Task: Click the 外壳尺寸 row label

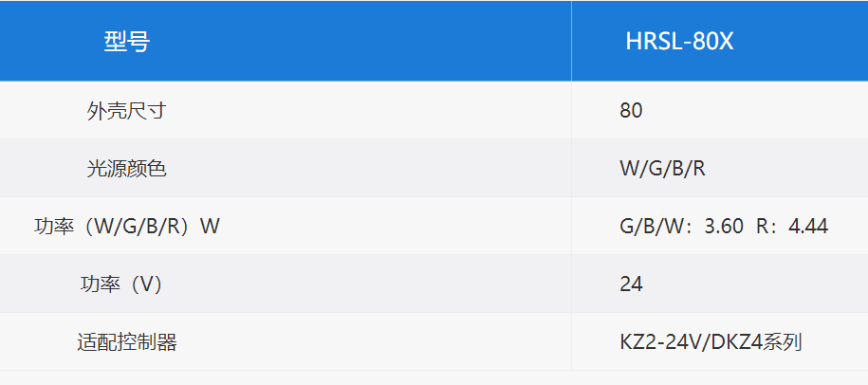Action: click(x=127, y=111)
